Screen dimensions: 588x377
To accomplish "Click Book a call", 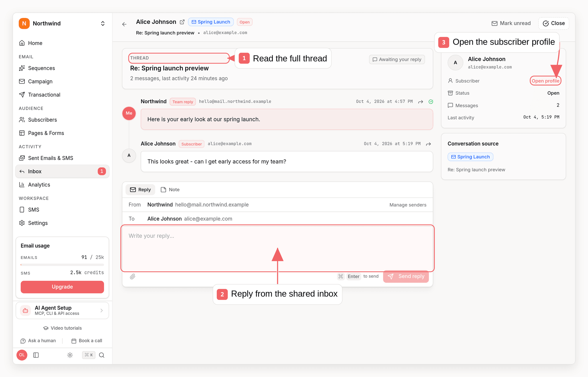I will (x=87, y=341).
